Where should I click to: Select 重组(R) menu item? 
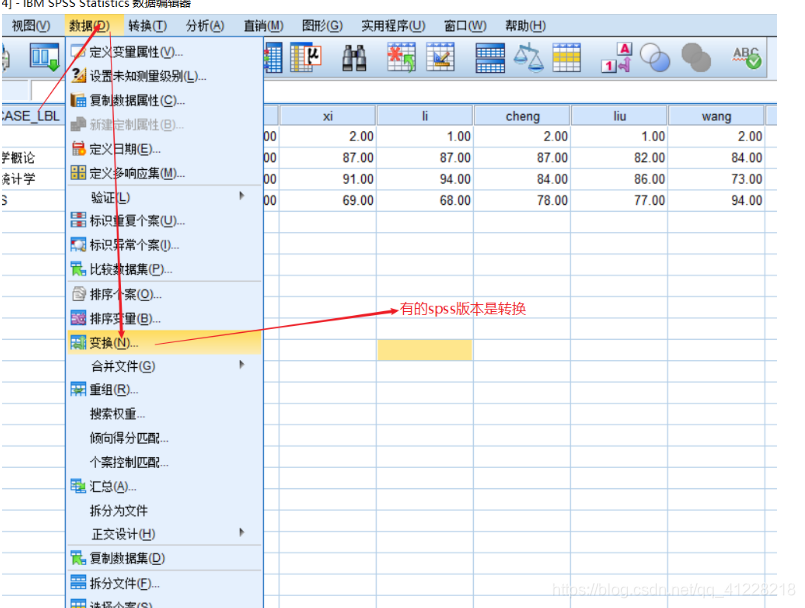tap(164, 390)
